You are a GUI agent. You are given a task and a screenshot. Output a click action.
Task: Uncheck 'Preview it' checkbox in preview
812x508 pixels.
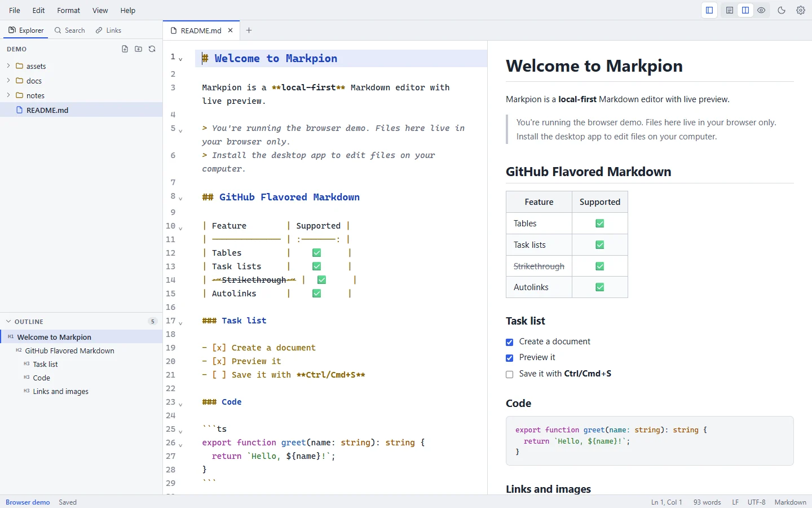pyautogui.click(x=510, y=358)
